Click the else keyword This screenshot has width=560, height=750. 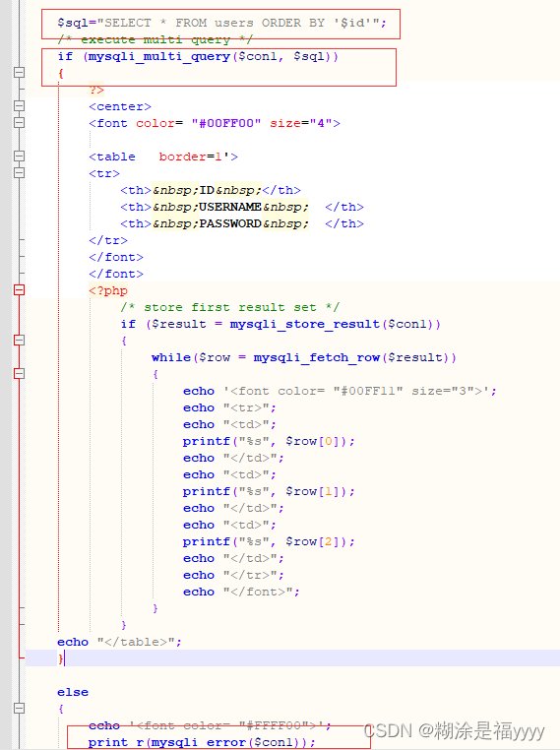(73, 692)
